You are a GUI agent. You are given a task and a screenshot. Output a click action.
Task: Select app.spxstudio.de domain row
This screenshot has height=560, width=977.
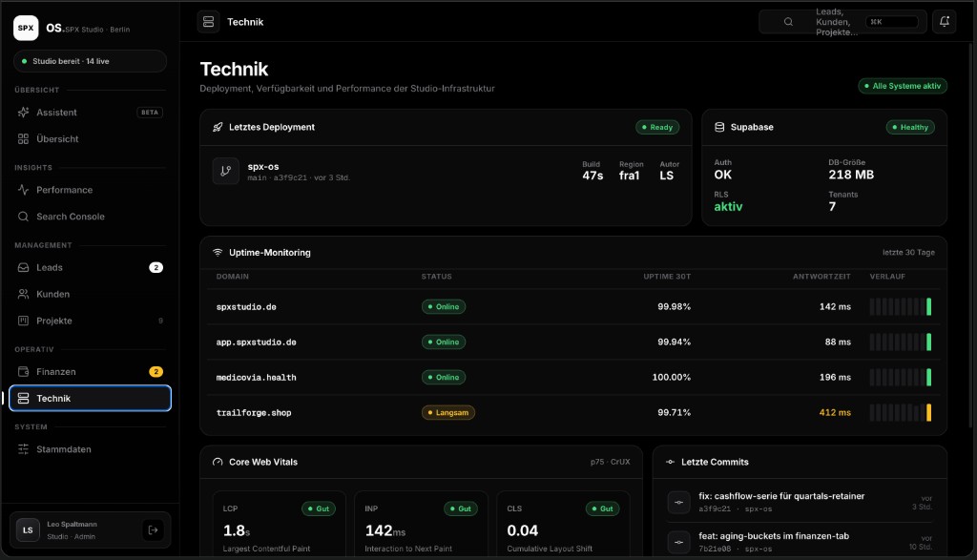click(573, 342)
